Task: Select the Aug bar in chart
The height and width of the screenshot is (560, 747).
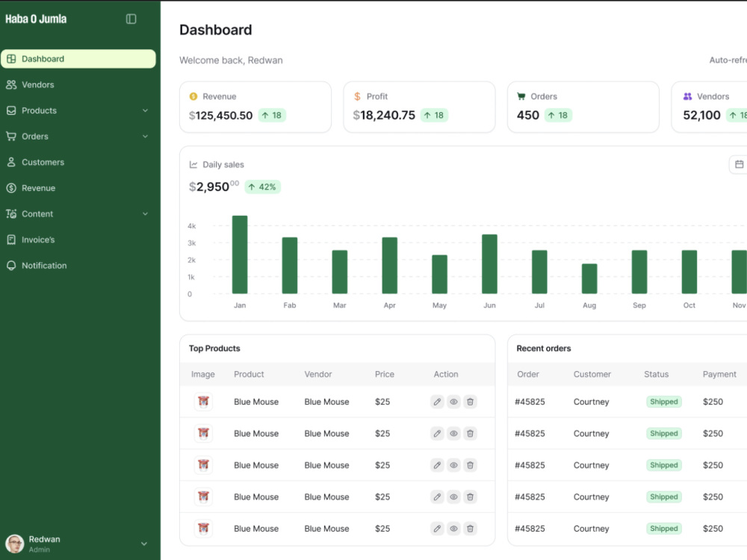Action: (x=589, y=279)
